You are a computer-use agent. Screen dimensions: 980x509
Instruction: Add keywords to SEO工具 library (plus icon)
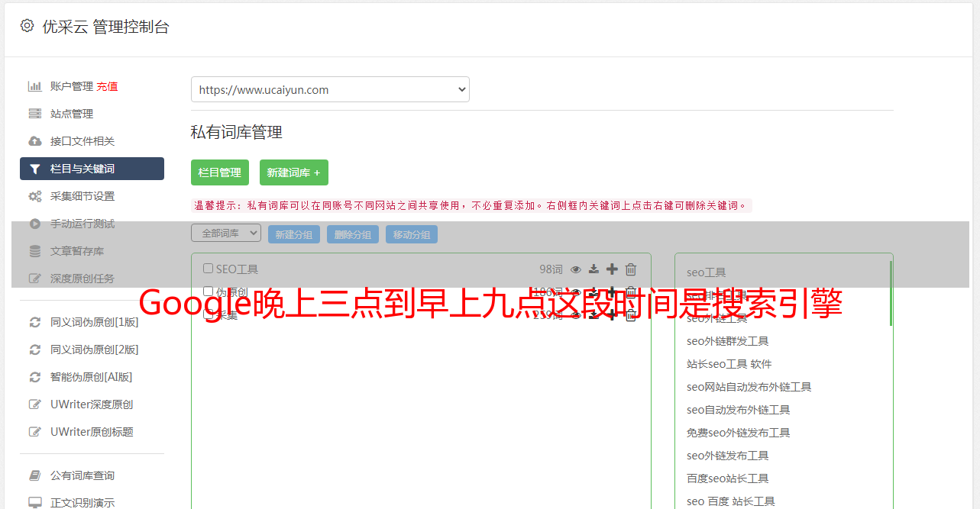coord(612,269)
